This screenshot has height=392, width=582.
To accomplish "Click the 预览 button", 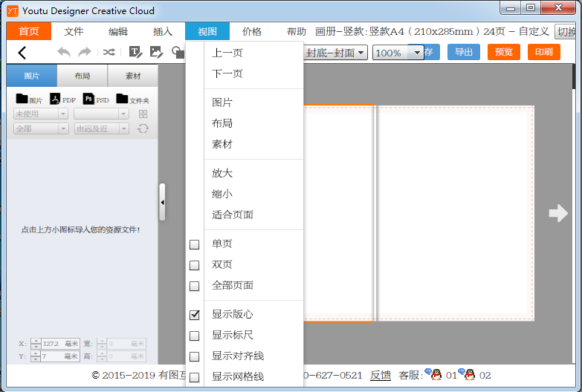I will tap(504, 52).
